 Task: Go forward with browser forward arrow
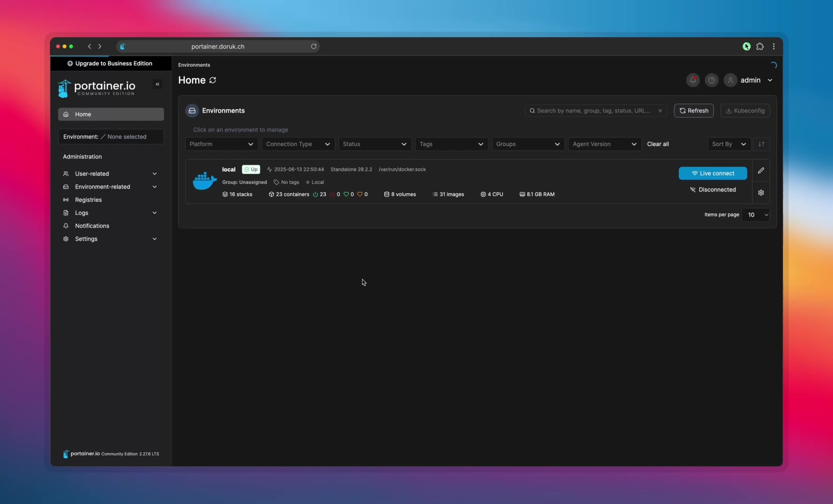tap(99, 46)
